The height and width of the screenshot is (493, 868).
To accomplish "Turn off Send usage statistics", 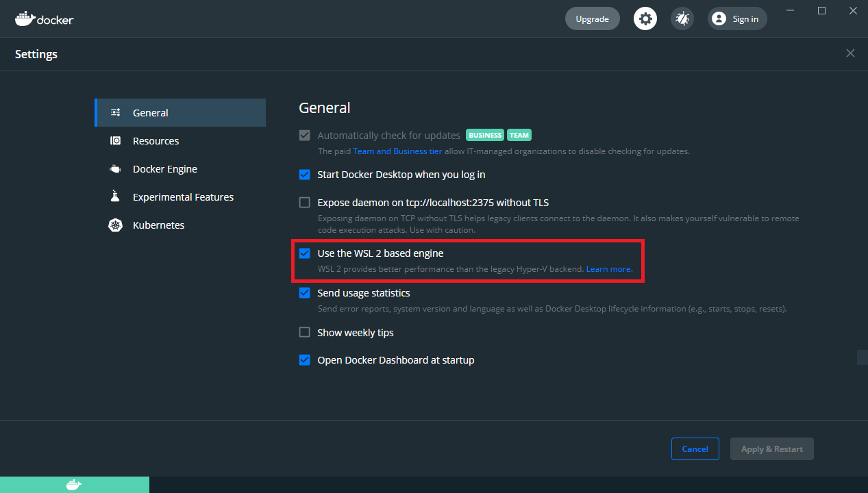I will click(304, 292).
